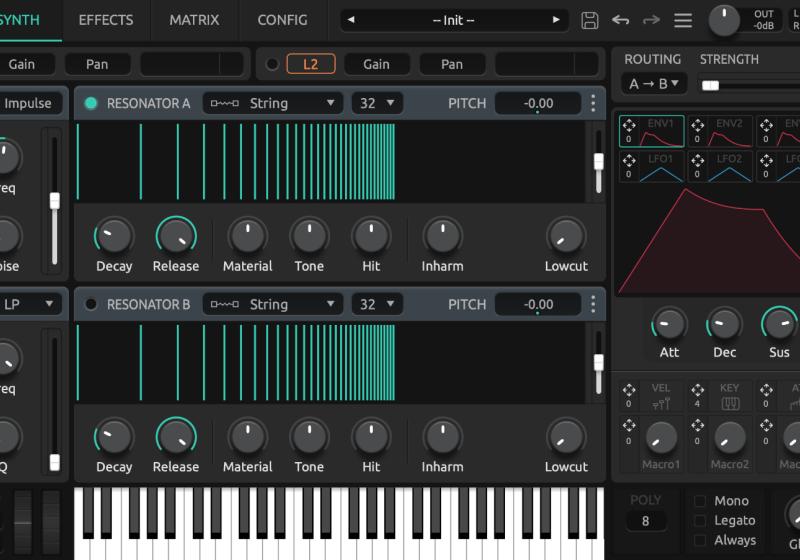Click the undo arrow icon
Image resolution: width=800 pixels, height=560 pixels.
(x=621, y=20)
